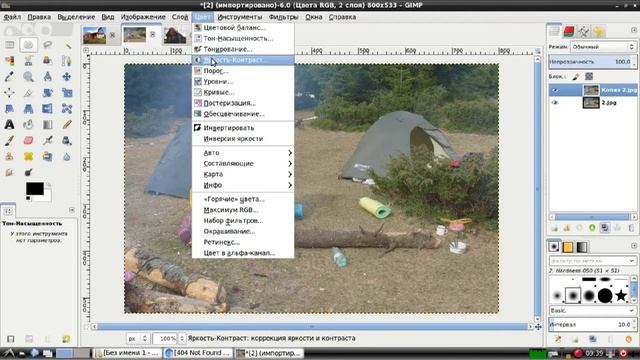Select the Rotate tool

pyautogui.click(x=47, y=92)
